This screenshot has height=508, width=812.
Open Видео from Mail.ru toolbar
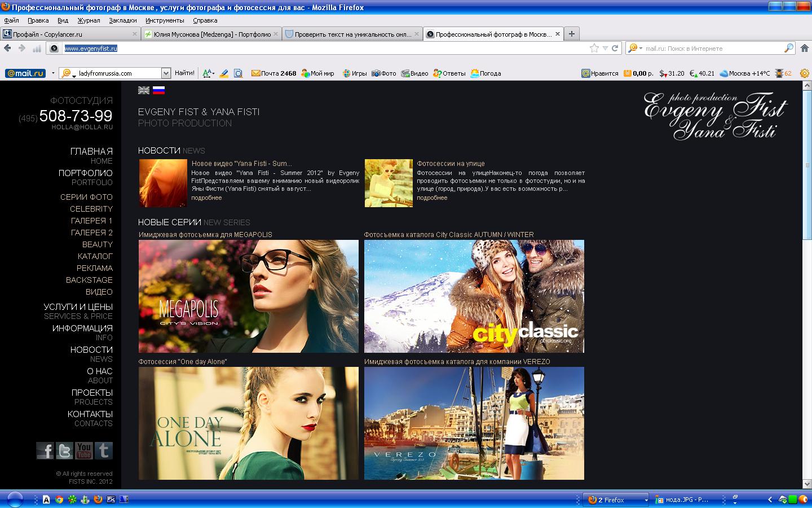click(x=414, y=73)
